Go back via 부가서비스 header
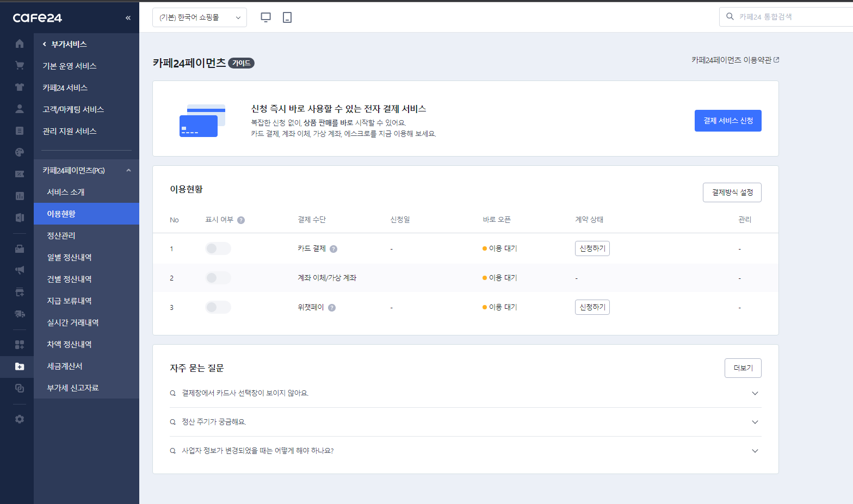This screenshot has width=853, height=504. point(65,44)
